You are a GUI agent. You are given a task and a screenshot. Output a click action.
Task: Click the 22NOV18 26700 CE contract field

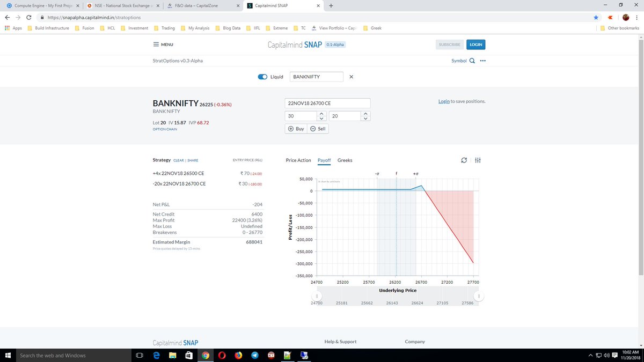(327, 103)
